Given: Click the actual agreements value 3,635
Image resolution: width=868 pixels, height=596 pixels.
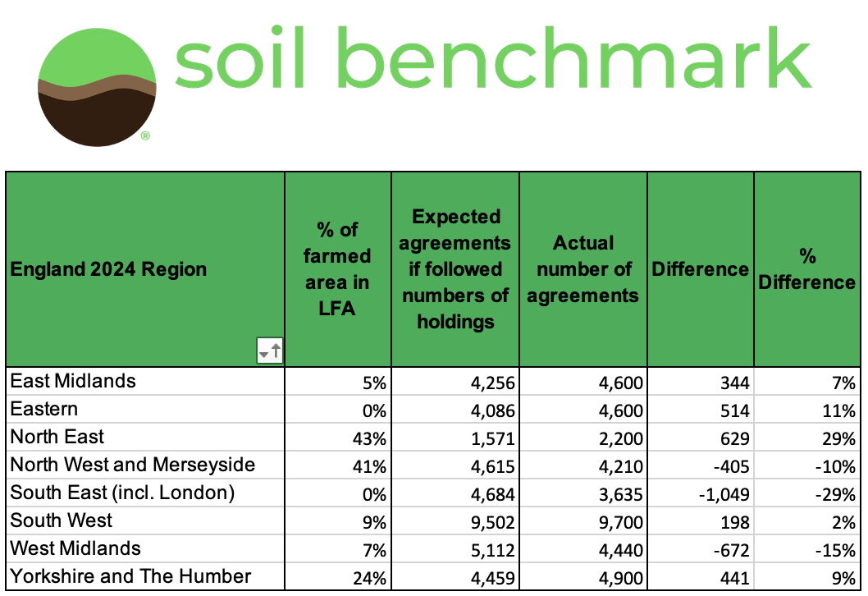Looking at the screenshot, I should pos(583,493).
